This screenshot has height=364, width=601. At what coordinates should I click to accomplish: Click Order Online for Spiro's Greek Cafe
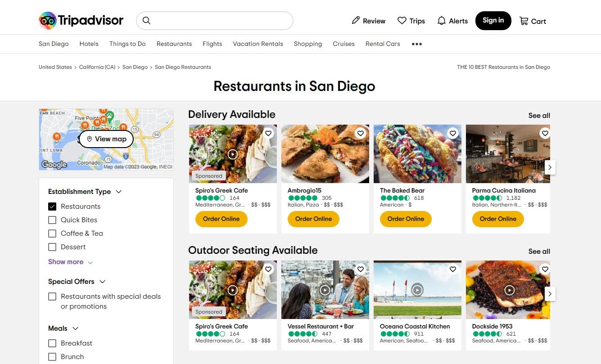221,219
